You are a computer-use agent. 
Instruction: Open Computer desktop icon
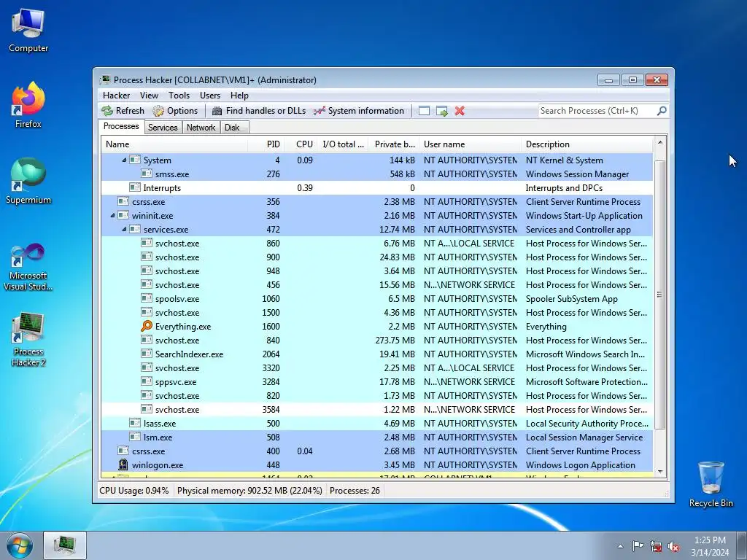(28, 31)
